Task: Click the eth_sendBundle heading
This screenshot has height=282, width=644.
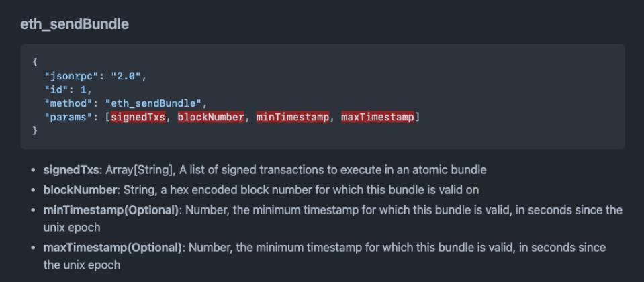Action: [x=74, y=24]
